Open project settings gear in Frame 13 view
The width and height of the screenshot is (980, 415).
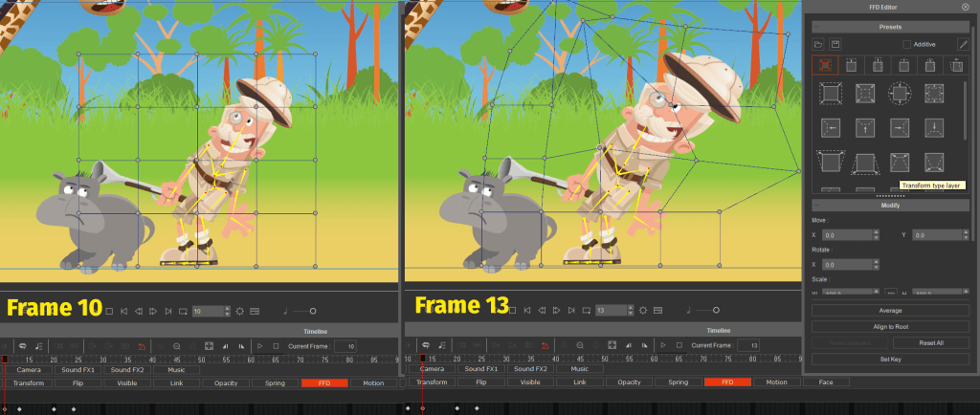642,310
